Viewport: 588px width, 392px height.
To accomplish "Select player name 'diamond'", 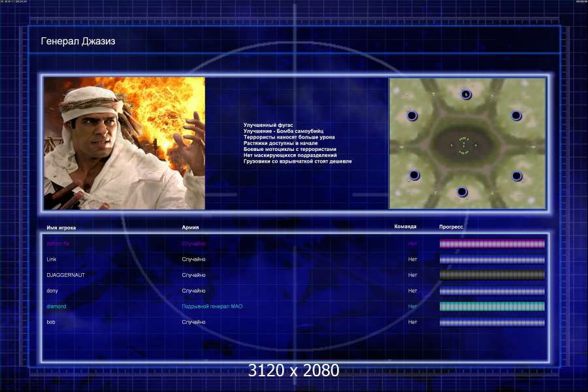I will [x=56, y=306].
